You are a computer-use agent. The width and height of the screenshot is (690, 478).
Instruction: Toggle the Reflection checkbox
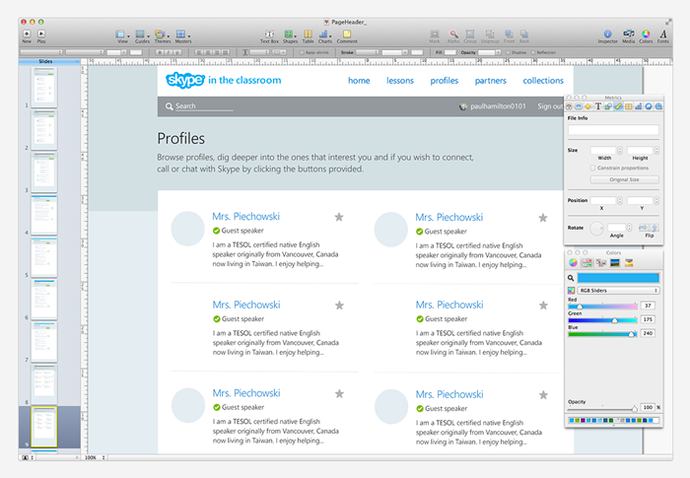click(x=533, y=52)
